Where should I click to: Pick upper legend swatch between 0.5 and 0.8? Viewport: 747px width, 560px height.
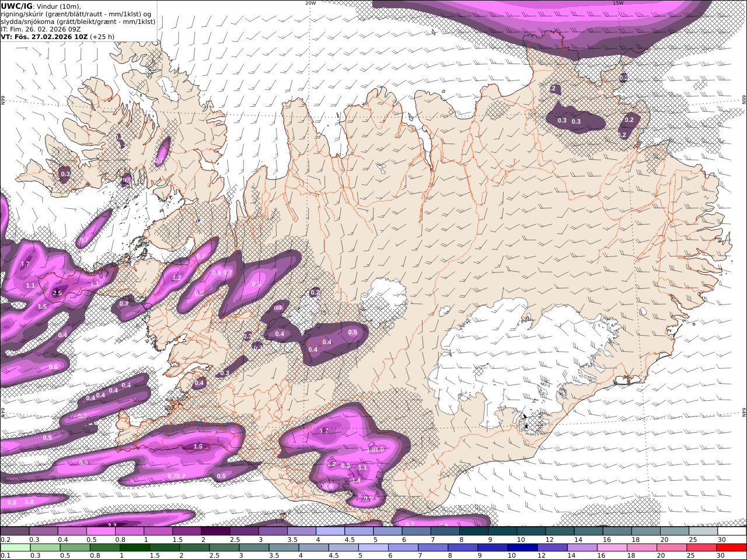pos(100,531)
